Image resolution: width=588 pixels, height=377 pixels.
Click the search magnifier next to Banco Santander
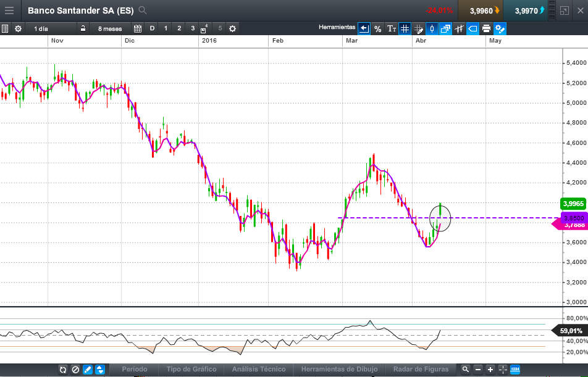(x=143, y=10)
